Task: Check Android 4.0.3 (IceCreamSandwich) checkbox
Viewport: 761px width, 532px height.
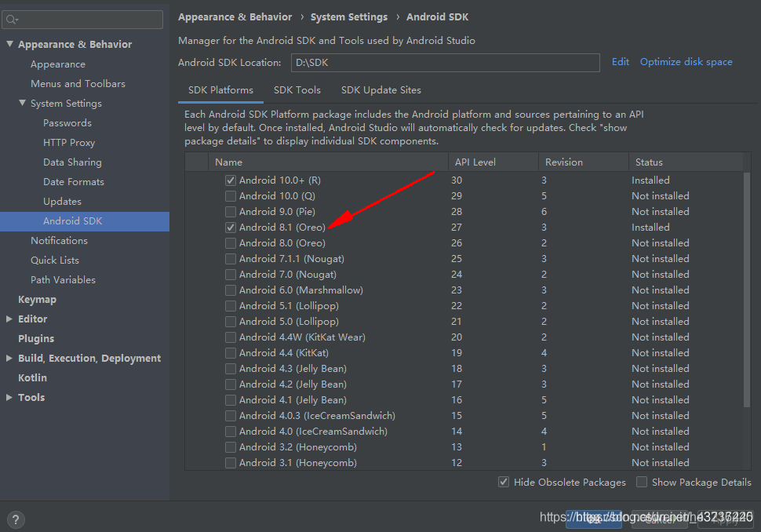Action: [231, 416]
